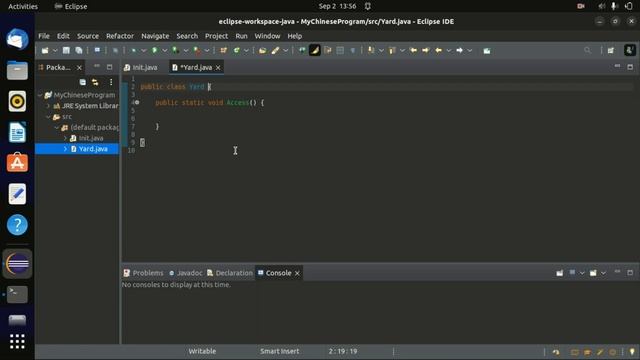The height and width of the screenshot is (360, 640).
Task: Open Package Explorer view menu (three dots)
Action: click(111, 82)
